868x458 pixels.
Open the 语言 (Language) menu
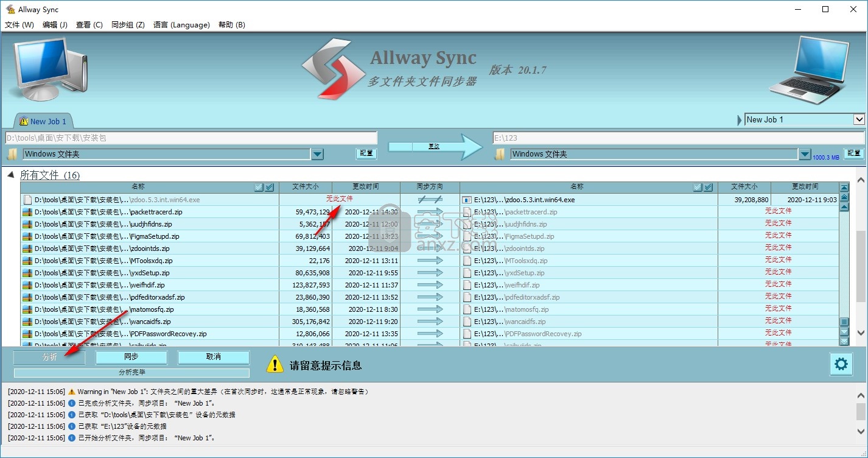(x=181, y=25)
